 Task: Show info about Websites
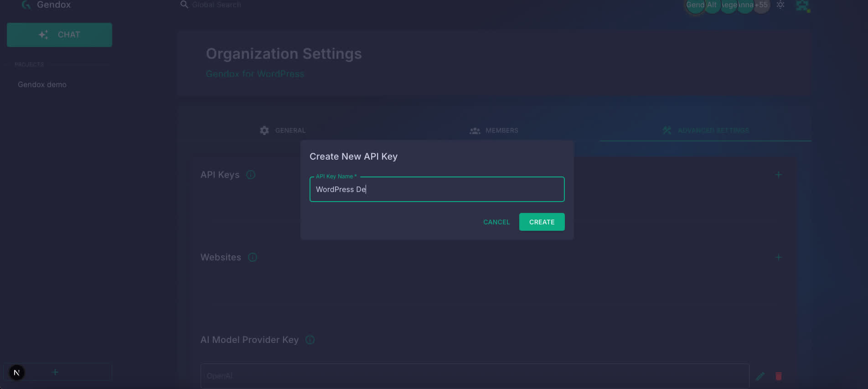(253, 257)
